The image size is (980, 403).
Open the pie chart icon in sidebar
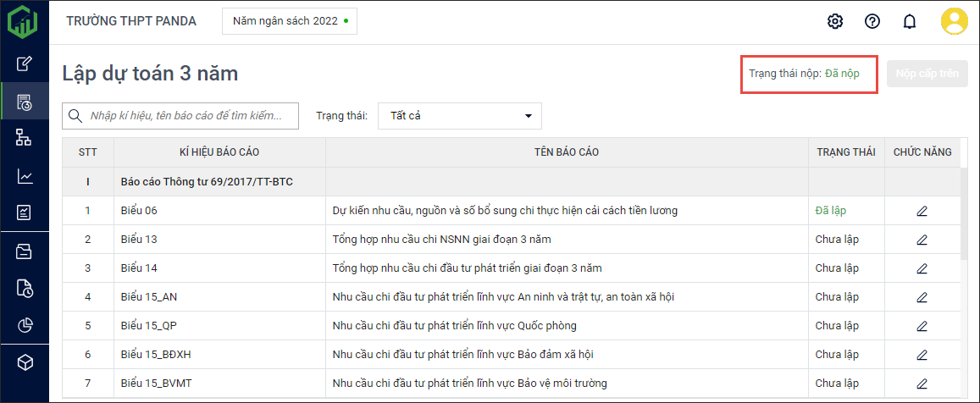[x=25, y=326]
